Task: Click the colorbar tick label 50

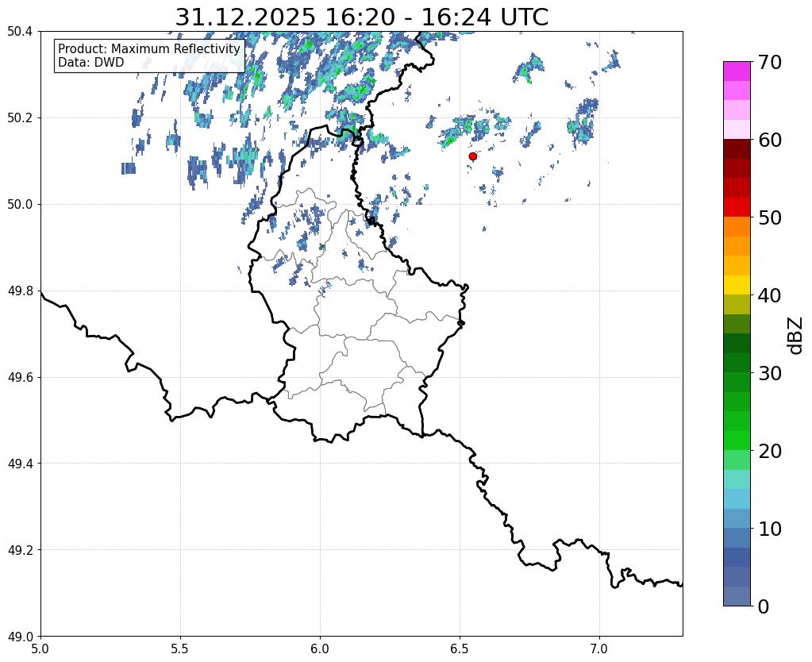Action: pyautogui.click(x=770, y=217)
